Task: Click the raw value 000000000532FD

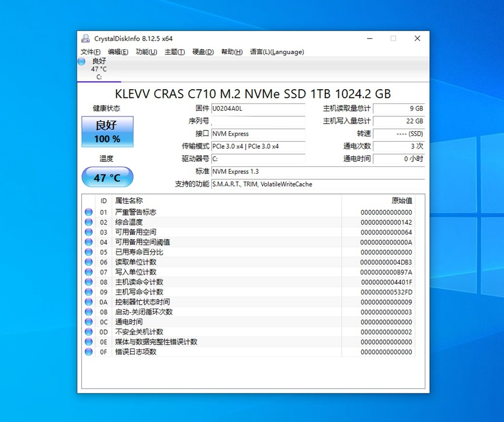Action: click(386, 292)
